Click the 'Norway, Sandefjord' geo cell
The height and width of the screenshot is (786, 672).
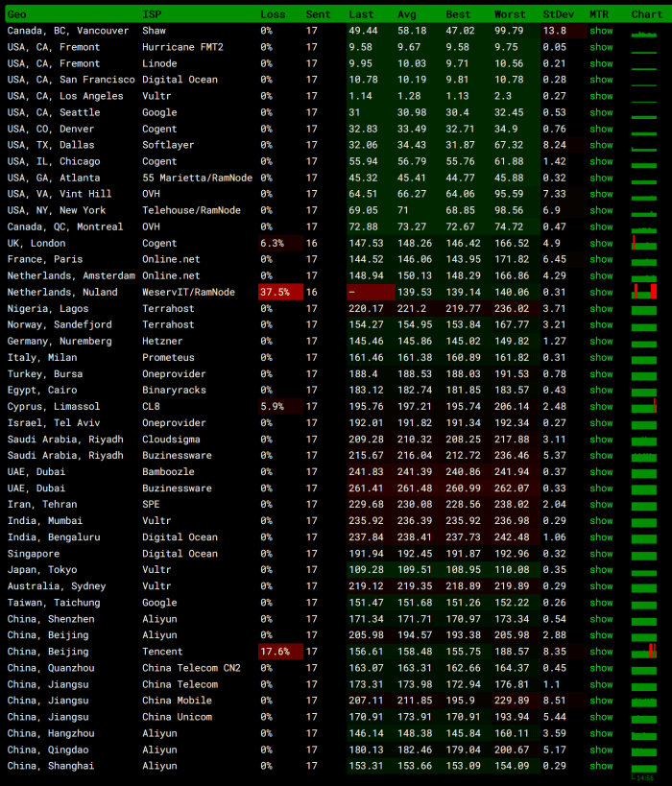60,324
